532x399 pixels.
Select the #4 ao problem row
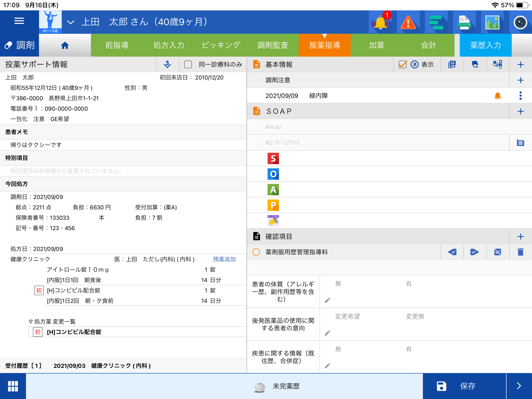389,127
